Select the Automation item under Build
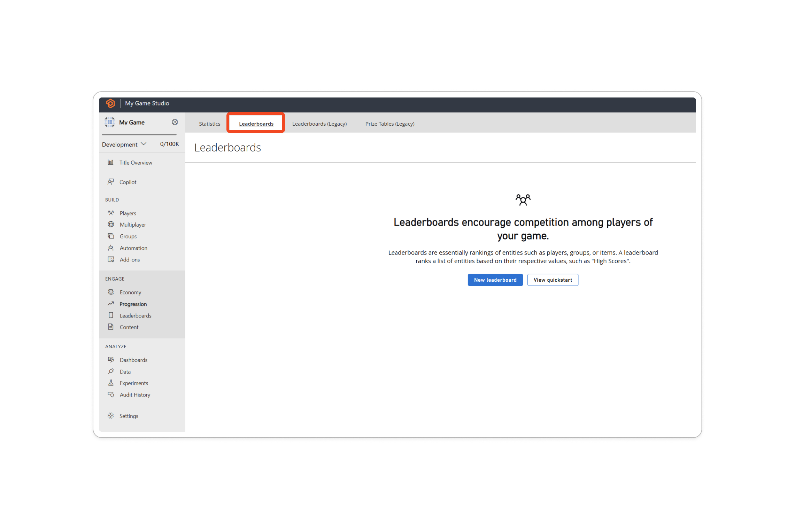The height and width of the screenshot is (532, 795). (x=132, y=248)
